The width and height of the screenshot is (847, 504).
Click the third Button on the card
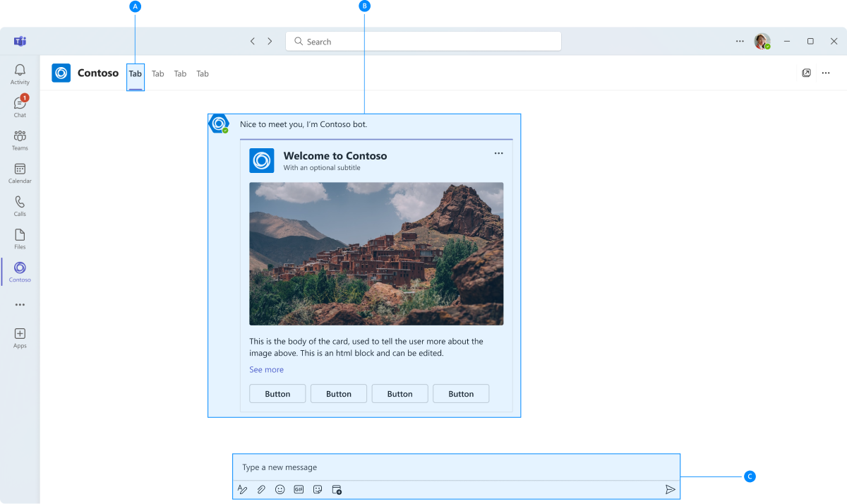400,394
